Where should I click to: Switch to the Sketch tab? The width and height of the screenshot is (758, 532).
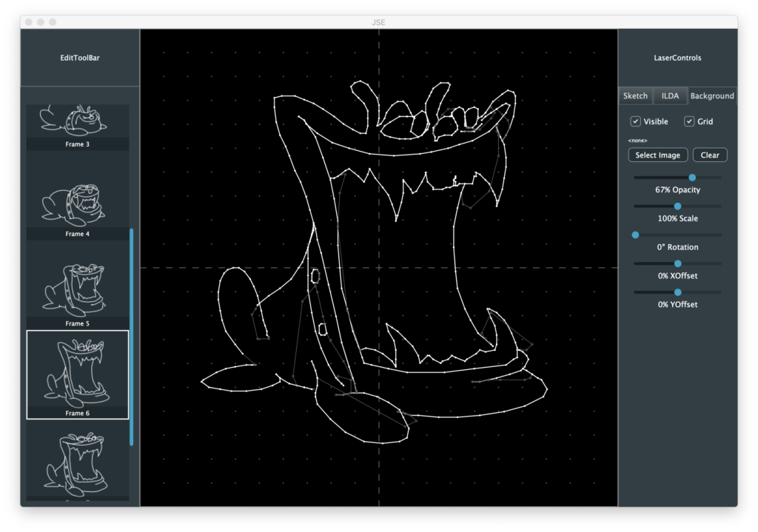635,95
